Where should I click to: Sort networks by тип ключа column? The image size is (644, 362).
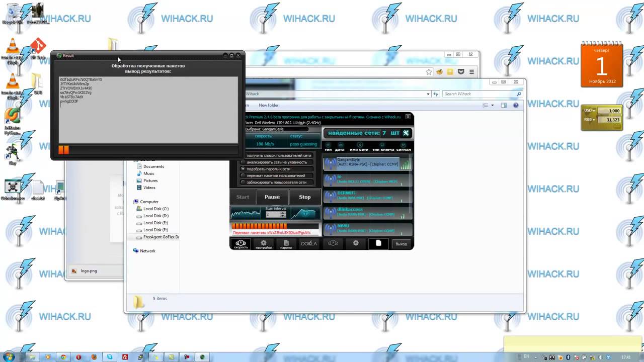(383, 147)
